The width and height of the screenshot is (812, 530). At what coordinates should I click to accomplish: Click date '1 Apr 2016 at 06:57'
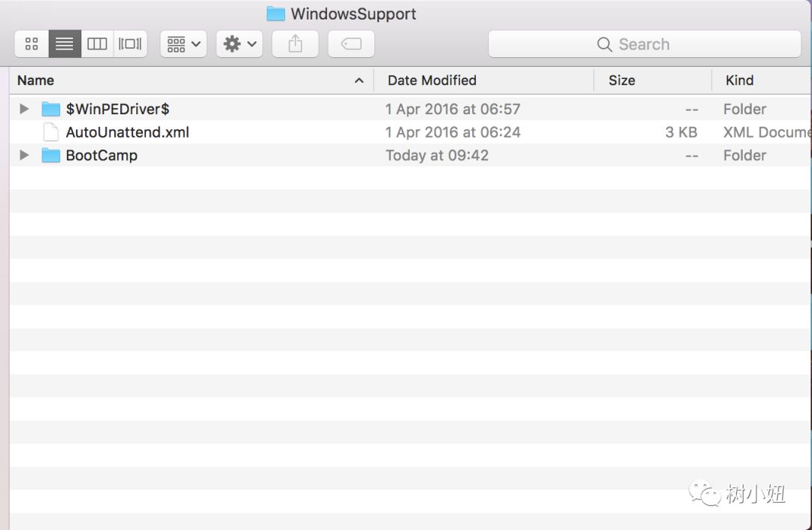click(x=453, y=109)
